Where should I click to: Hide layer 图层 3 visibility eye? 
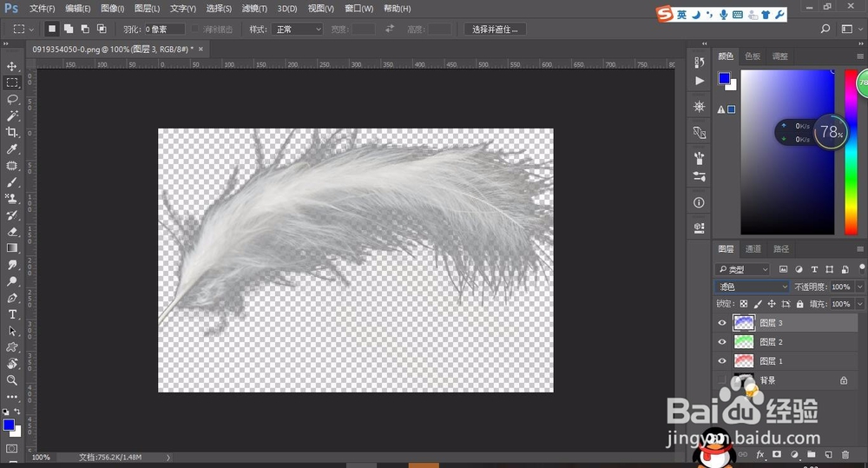pyautogui.click(x=722, y=323)
